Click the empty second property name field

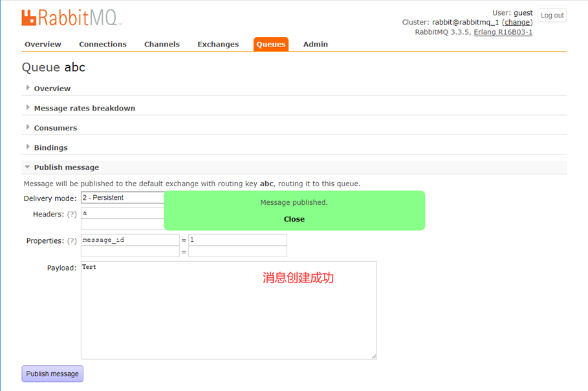(130, 251)
